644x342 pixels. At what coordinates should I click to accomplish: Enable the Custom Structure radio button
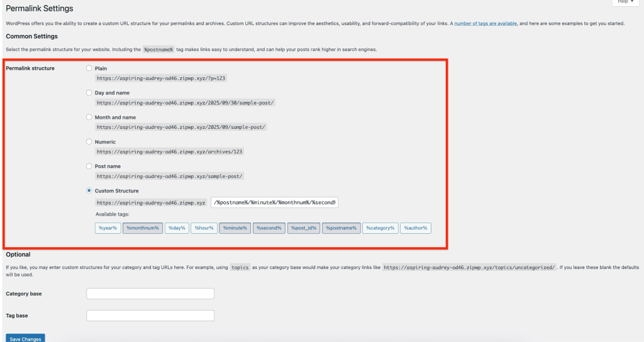point(89,190)
